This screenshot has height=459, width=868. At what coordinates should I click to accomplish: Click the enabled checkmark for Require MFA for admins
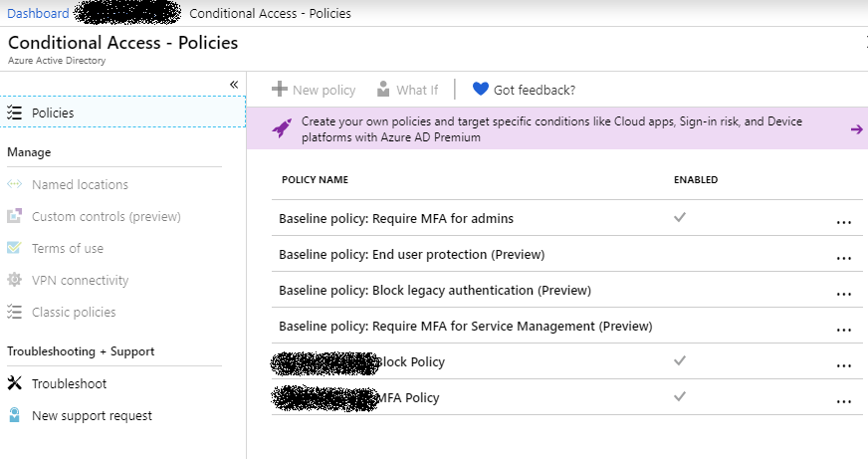tap(680, 216)
